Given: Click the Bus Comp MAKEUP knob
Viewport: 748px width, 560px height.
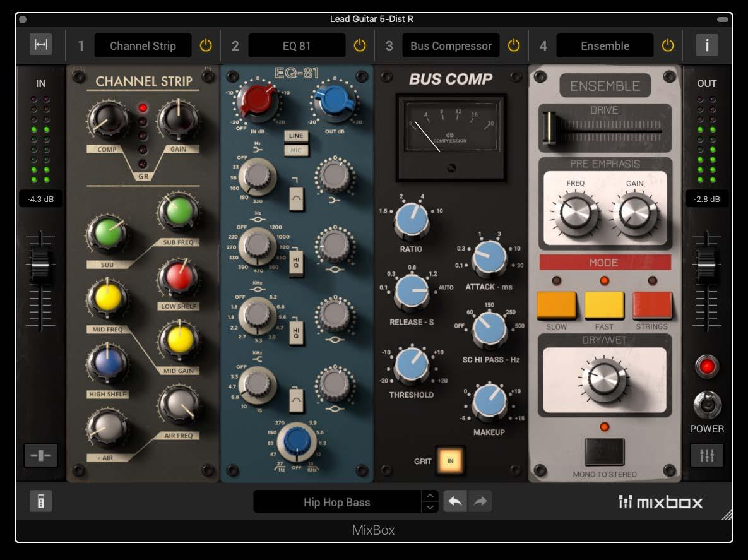Looking at the screenshot, I should [489, 402].
